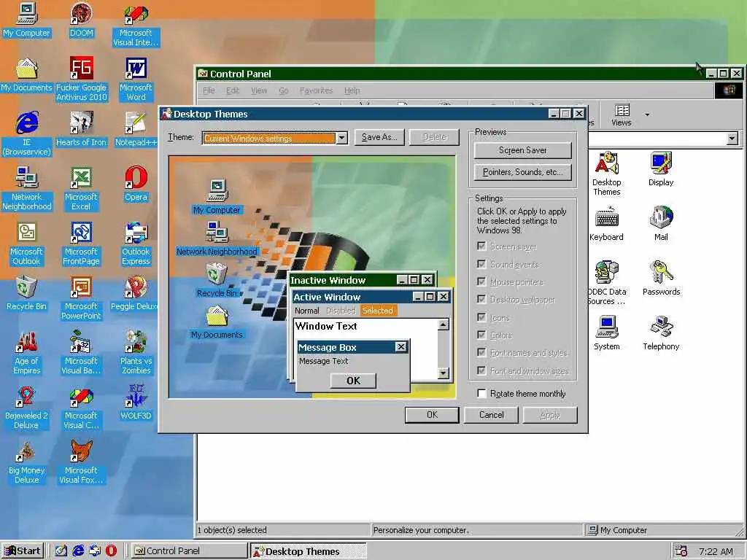Select the Age of Empires desktop shortcut
This screenshot has width=747, height=560.
pos(27,353)
